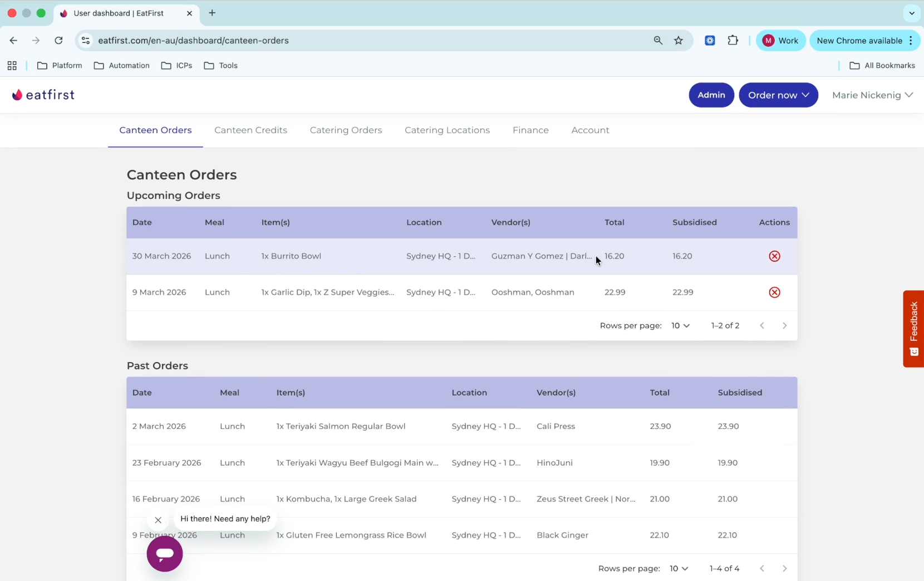
Task: Click the '1x Kombucha, 1x Large Greek Salad' cell
Action: 346,499
